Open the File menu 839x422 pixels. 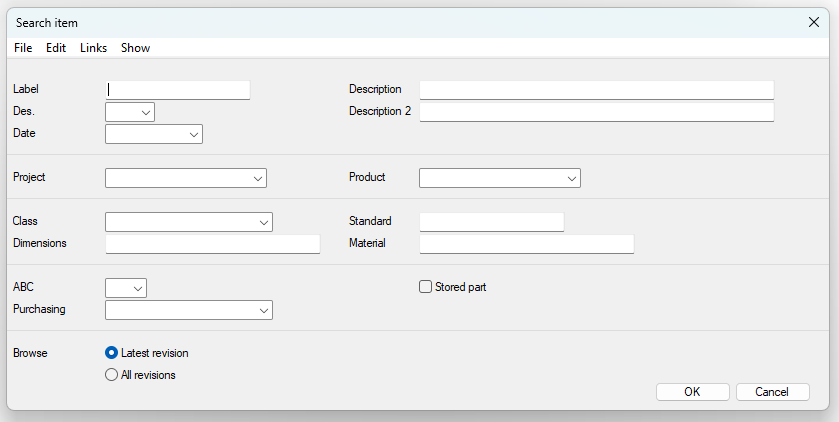23,48
